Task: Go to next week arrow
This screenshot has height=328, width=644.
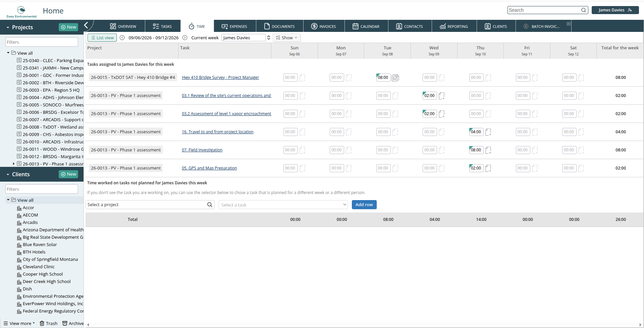Action: (x=185, y=38)
